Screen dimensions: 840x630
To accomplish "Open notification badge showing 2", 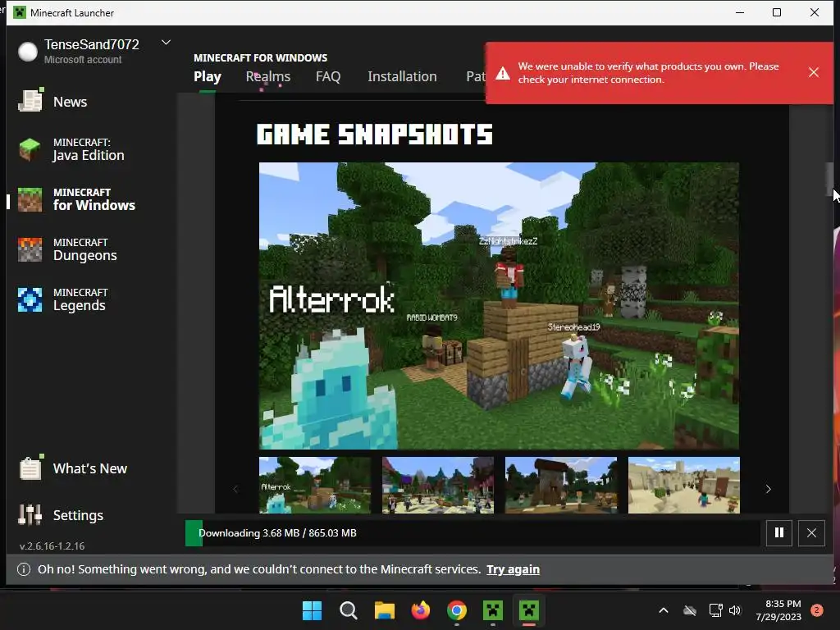I will [816, 610].
